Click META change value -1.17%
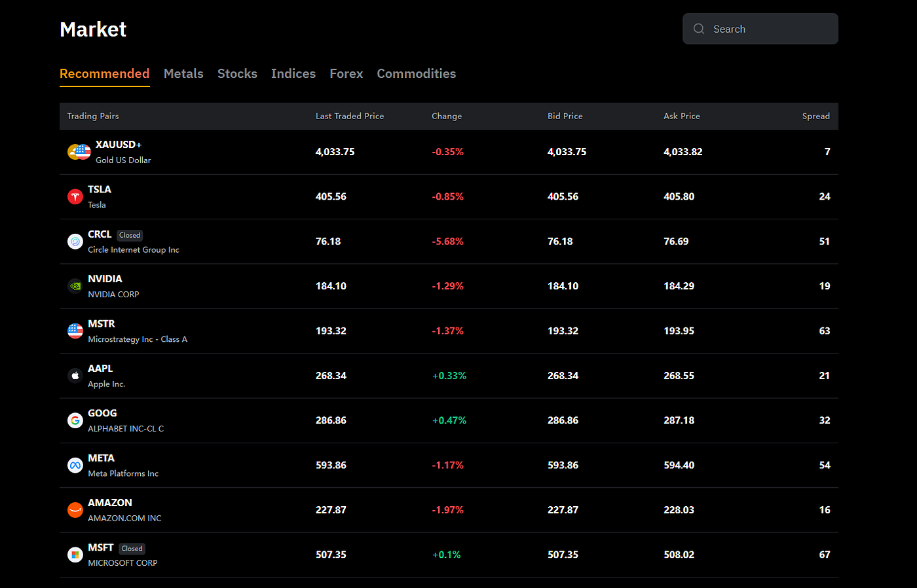 448,466
